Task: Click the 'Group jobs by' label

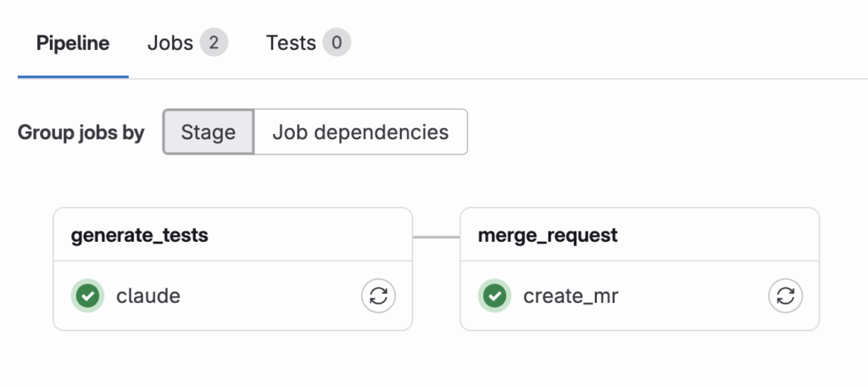Action: tap(81, 132)
